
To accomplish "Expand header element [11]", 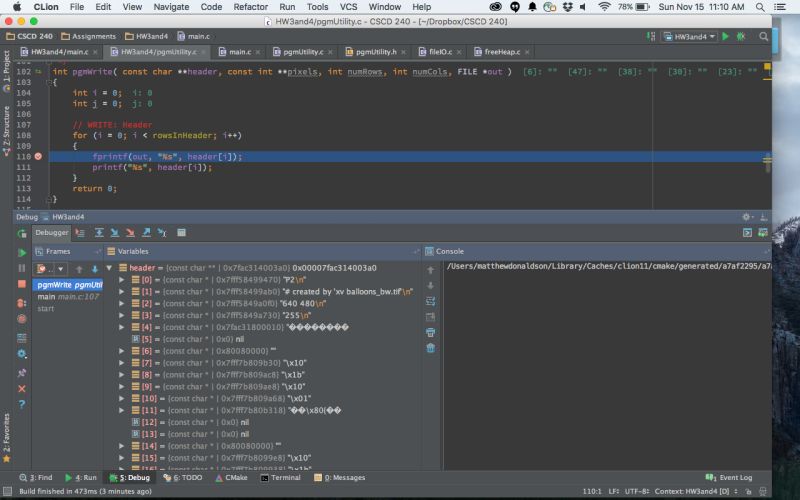I will [121, 410].
